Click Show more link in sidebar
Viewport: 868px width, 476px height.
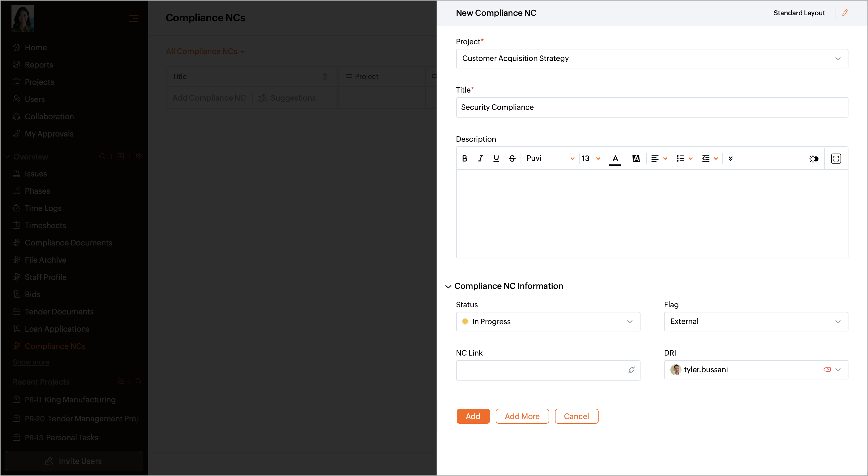tap(31, 362)
